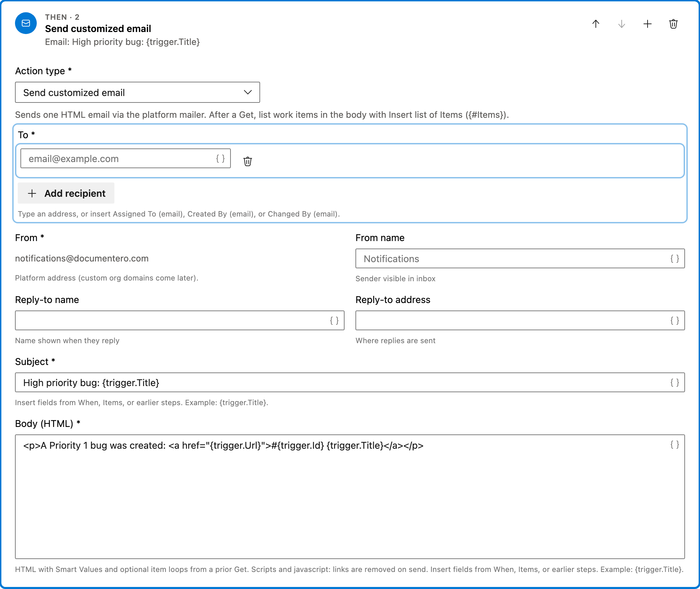Image resolution: width=700 pixels, height=589 pixels.
Task: Click 'Email: High priority bug: {trigger.Title}' summary
Action: click(123, 42)
